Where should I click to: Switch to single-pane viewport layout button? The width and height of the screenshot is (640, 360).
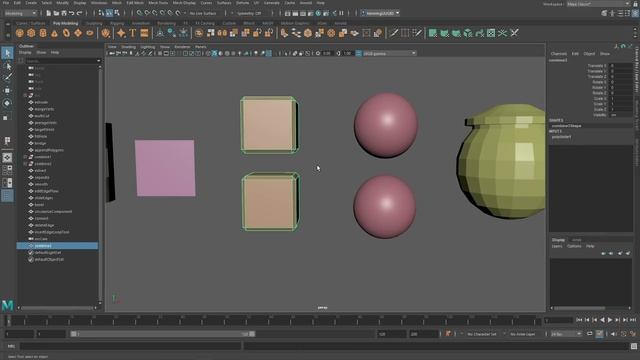(x=7, y=158)
